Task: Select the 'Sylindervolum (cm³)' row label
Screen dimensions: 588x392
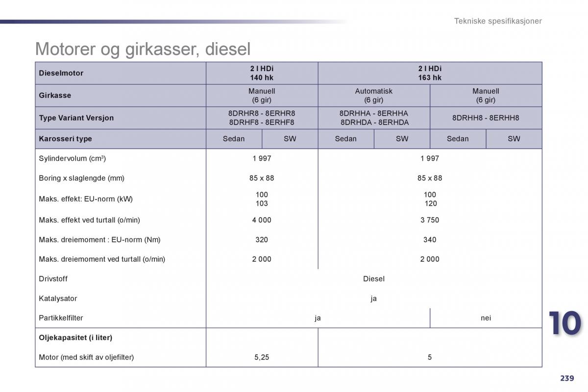Action: [73, 158]
